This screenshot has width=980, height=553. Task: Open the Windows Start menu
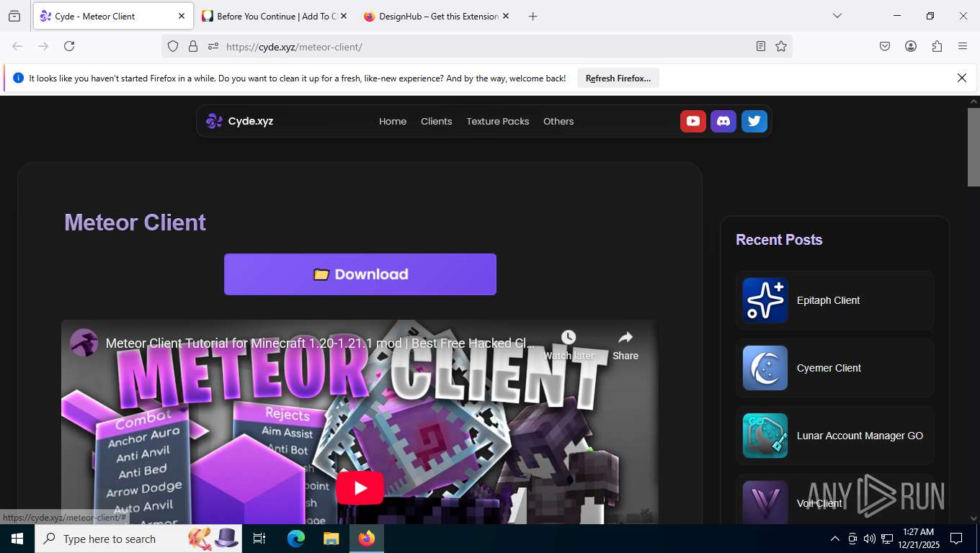(x=17, y=539)
